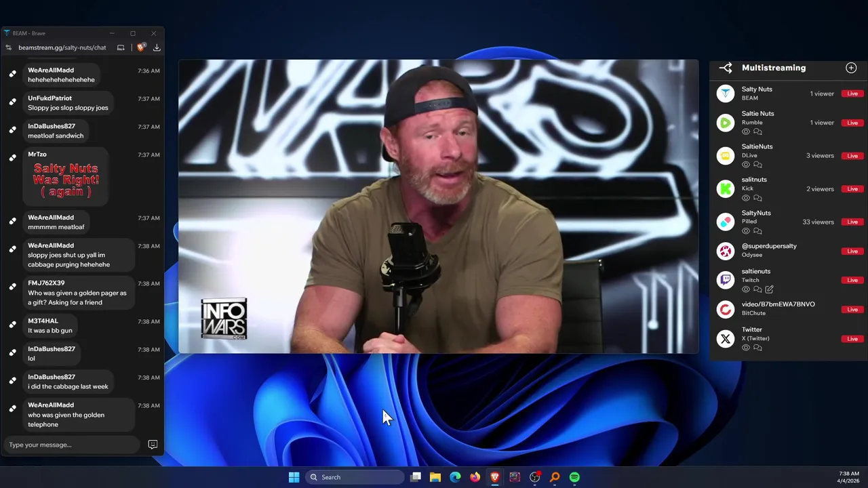This screenshot has width=868, height=488.
Task: Open the chat bubbles icon on Rumble row
Action: coord(757,131)
